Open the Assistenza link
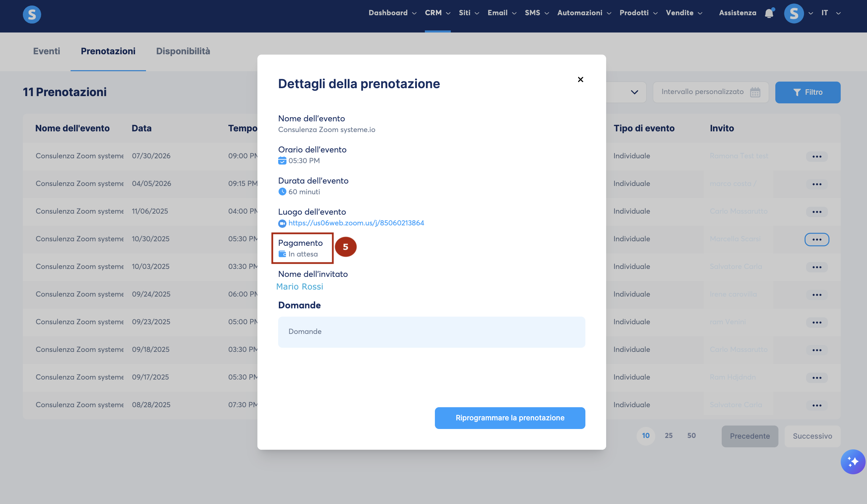Image resolution: width=867 pixels, height=504 pixels. 738,13
